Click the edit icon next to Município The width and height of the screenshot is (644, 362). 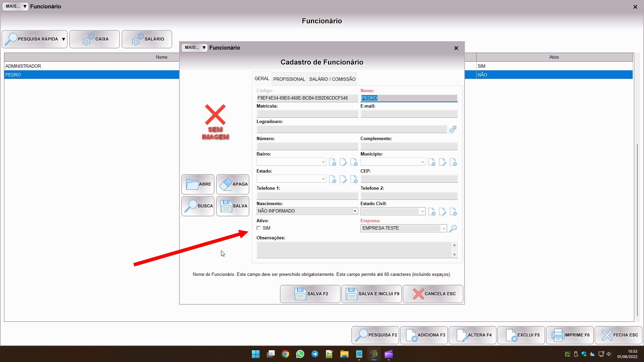coord(442,162)
